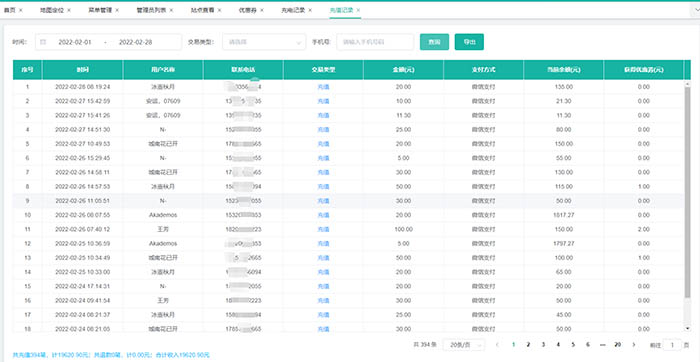The height and width of the screenshot is (362, 700).
Task: Close the 首页 tab with its x icon
Action: pyautogui.click(x=21, y=10)
